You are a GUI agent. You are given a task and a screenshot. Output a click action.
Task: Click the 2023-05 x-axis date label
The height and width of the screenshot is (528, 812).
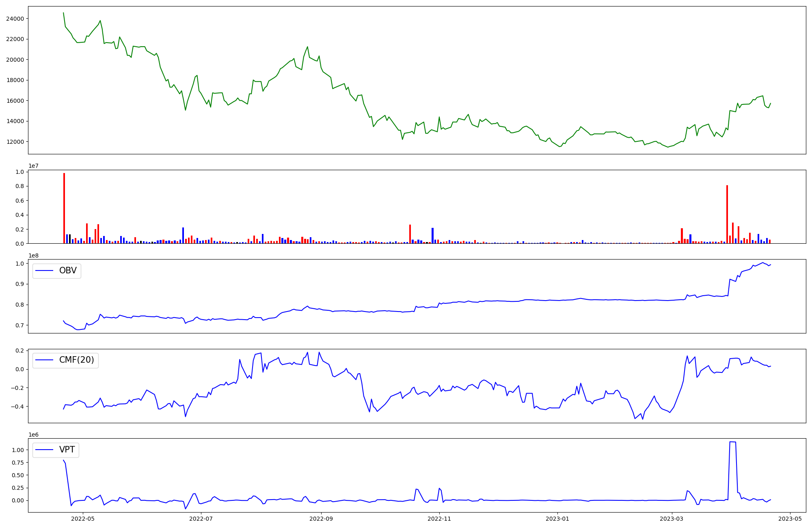(x=790, y=519)
